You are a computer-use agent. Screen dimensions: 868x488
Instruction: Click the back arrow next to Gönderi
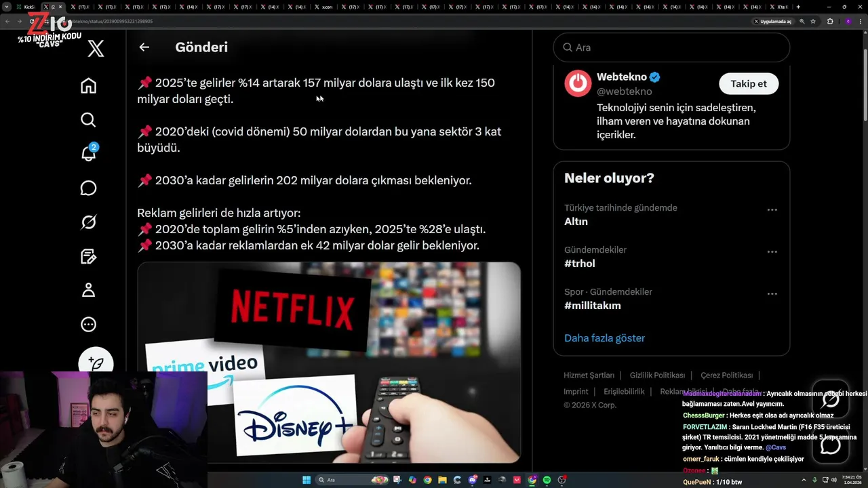[x=144, y=47]
